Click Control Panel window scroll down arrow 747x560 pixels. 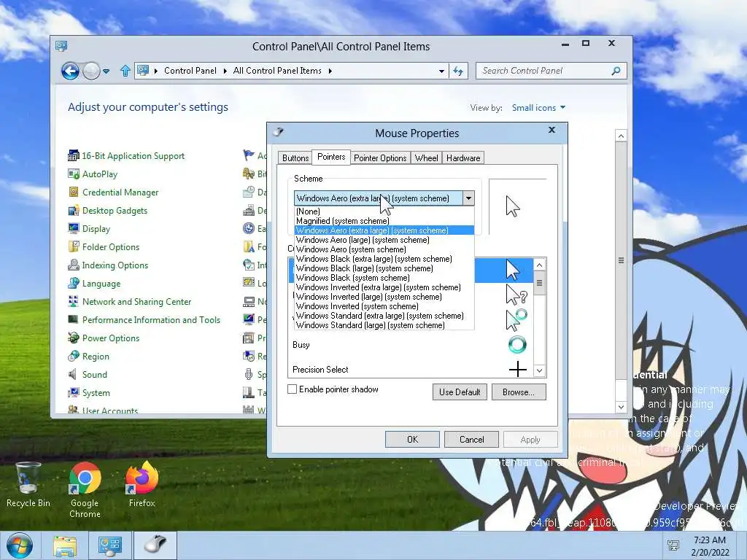621,407
